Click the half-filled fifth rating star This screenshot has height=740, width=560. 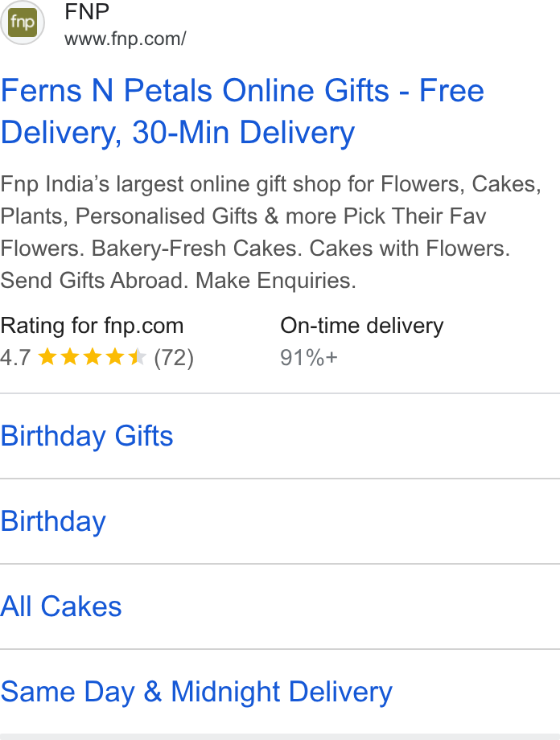coord(138,357)
